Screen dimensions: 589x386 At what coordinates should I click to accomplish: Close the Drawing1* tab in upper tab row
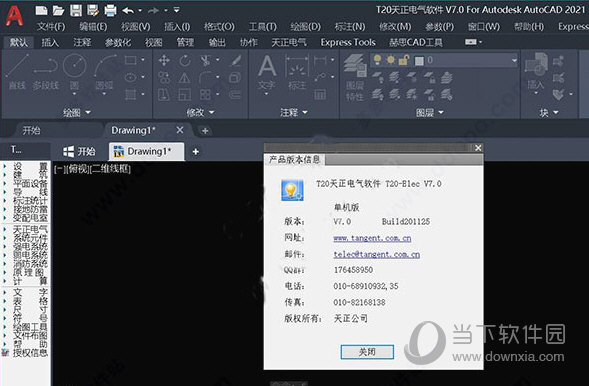[x=180, y=130]
